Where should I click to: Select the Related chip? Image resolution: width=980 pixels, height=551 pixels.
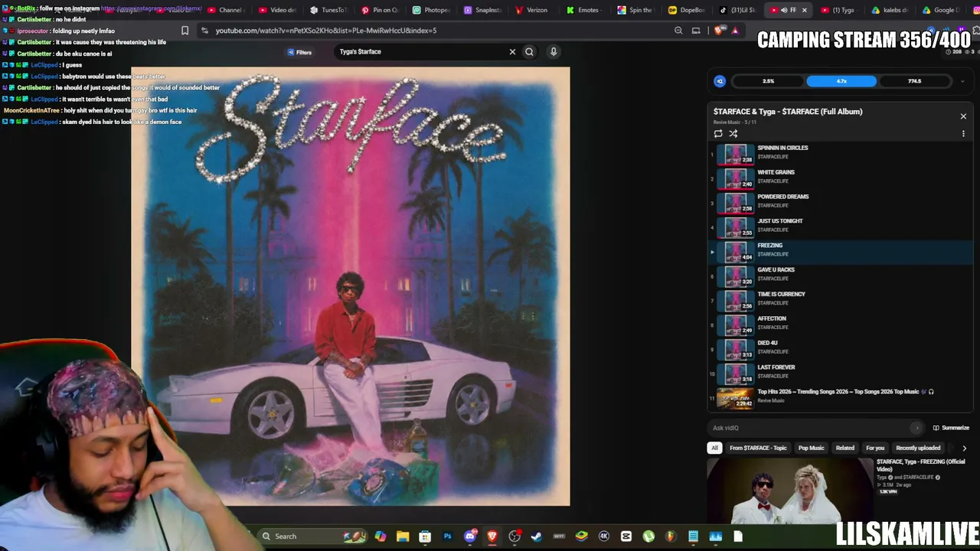845,448
